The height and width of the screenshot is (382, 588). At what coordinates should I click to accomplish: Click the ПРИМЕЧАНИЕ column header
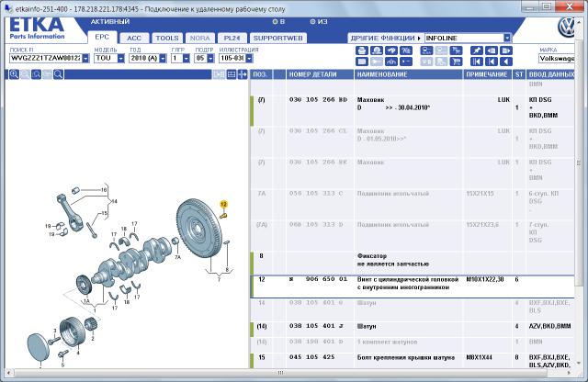coord(488,74)
